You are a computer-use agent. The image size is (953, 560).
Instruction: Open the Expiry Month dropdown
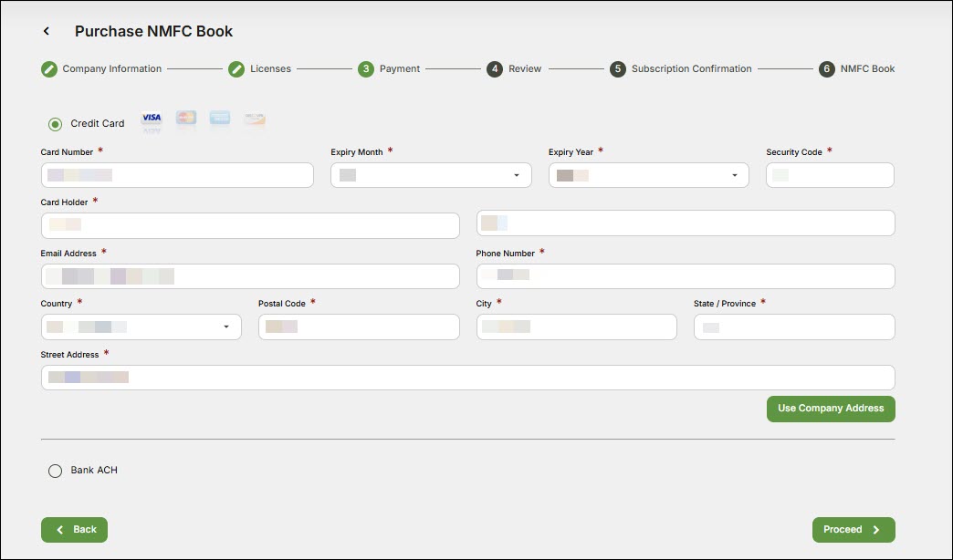(431, 175)
